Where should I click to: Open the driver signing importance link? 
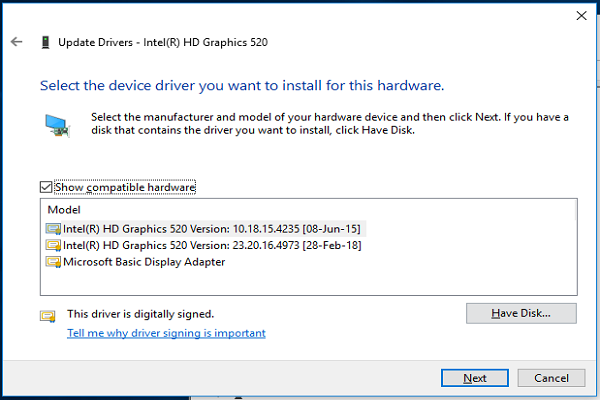click(166, 333)
